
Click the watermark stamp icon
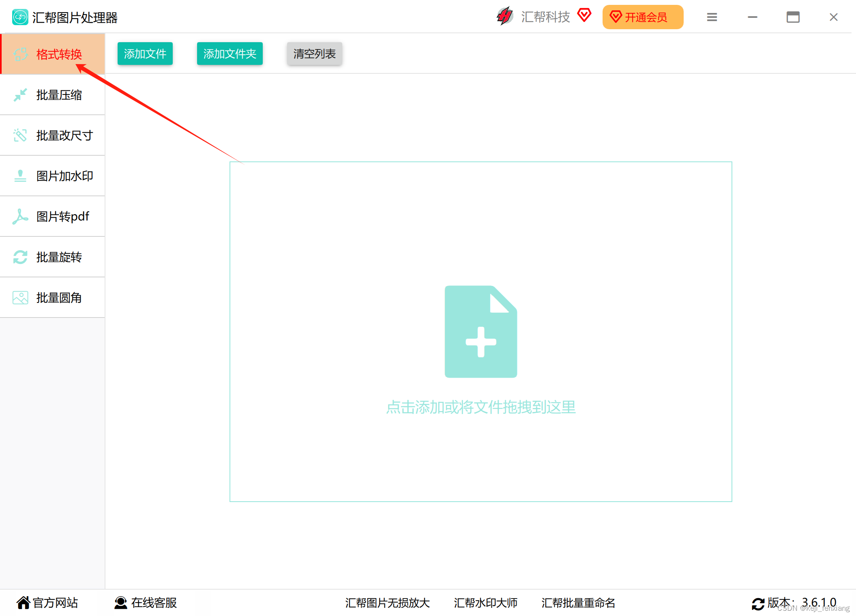pos(20,176)
